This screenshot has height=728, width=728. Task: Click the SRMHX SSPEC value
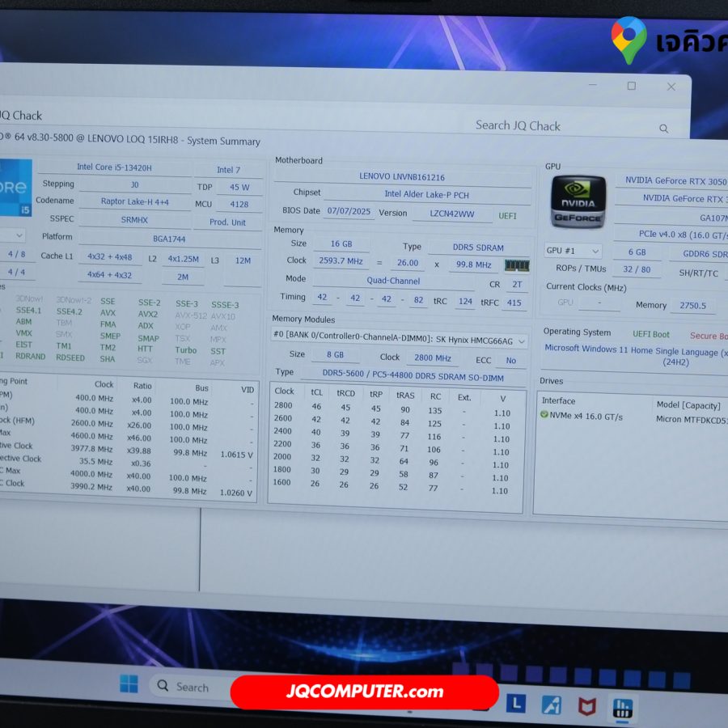tap(134, 220)
